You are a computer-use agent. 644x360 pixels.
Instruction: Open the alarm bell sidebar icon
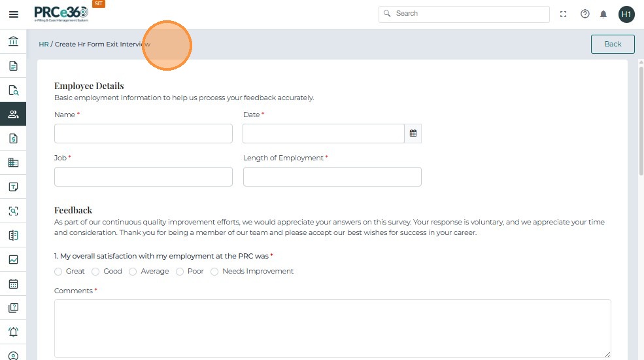(x=13, y=333)
